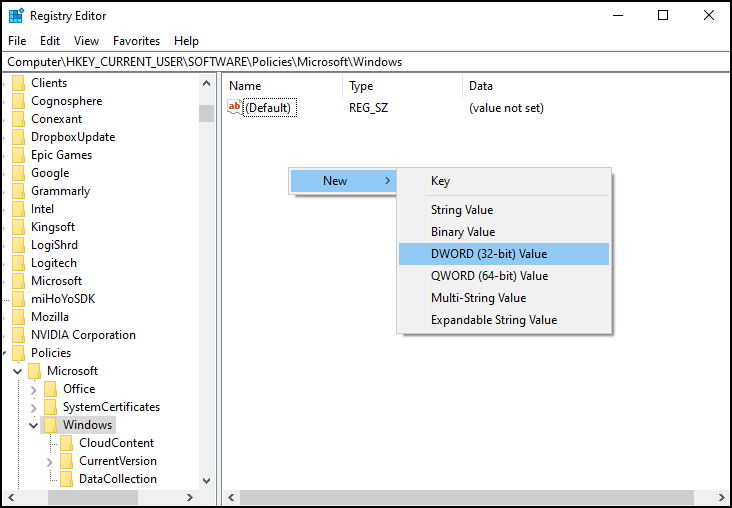Click the Kingsoft folder icon
732x508 pixels.
(x=18, y=226)
